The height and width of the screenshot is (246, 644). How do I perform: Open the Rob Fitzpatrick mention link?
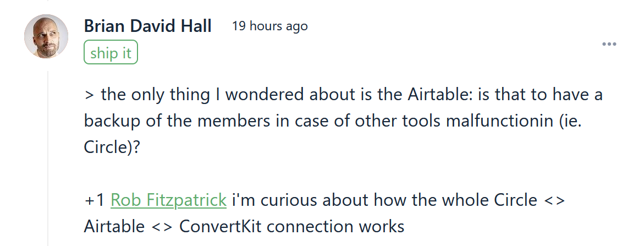168,200
